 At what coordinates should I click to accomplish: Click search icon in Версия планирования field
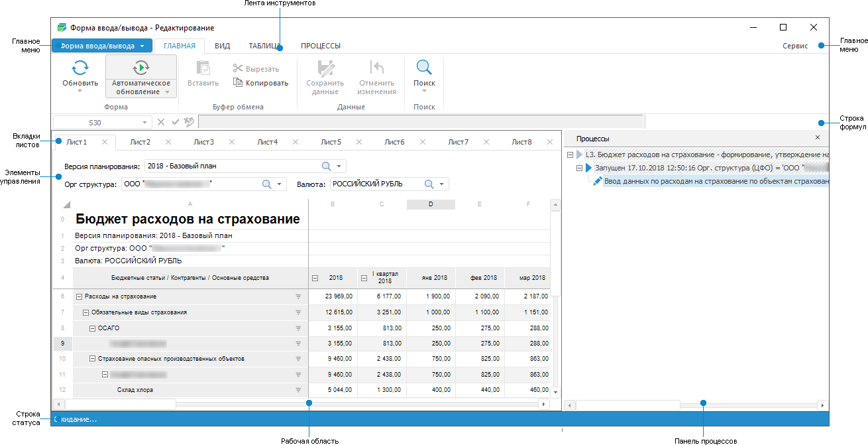(326, 166)
